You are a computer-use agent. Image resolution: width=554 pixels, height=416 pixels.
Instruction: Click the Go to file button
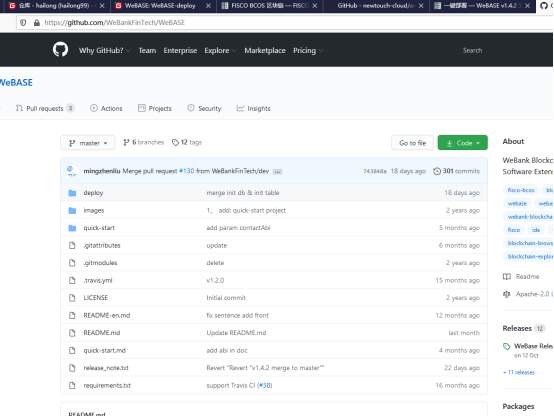[412, 143]
